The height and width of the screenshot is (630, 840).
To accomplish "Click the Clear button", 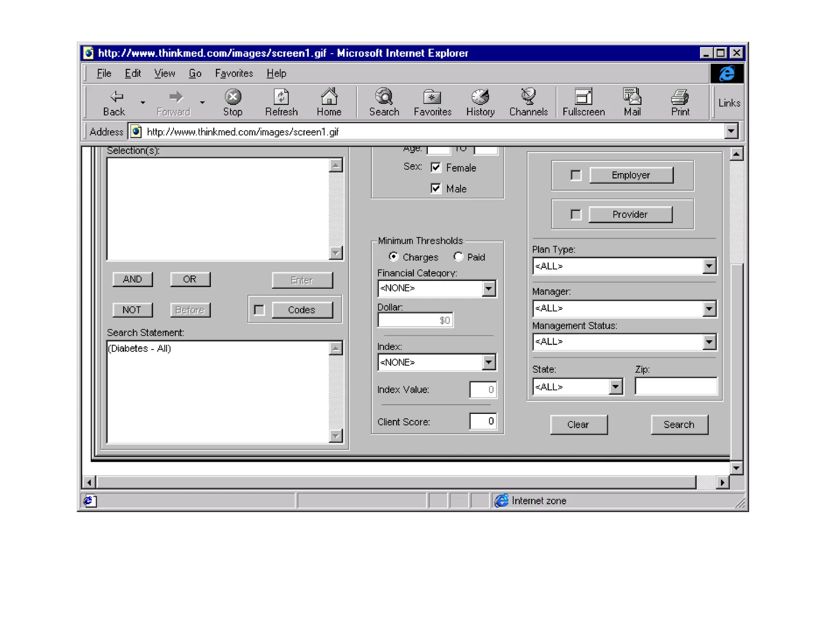I will (578, 425).
